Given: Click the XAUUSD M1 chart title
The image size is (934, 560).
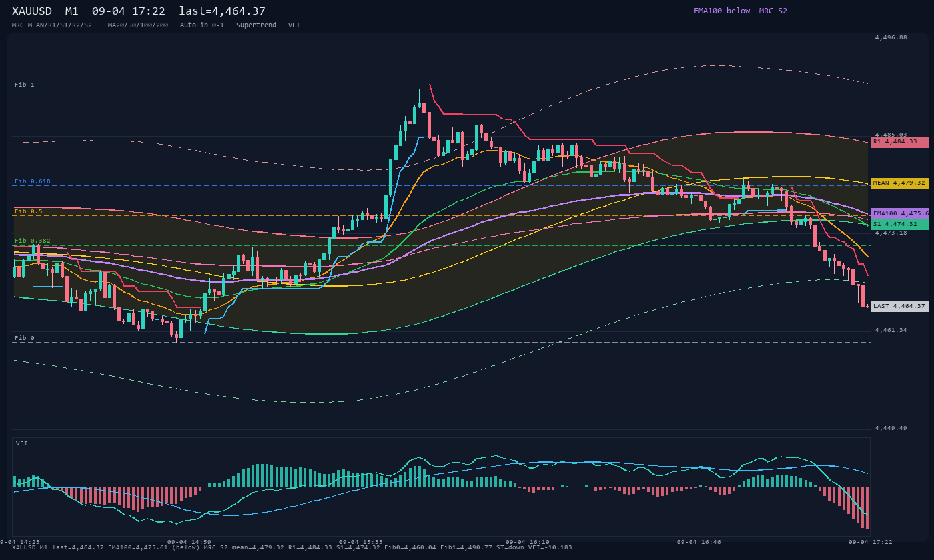Looking at the screenshot, I should (139, 11).
